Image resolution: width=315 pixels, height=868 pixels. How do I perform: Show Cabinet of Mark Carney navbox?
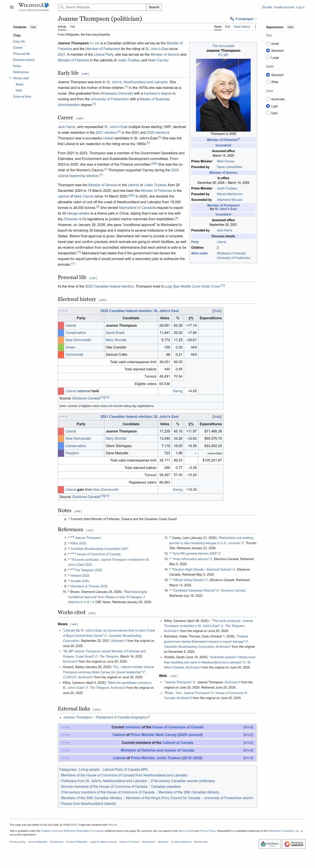248,735
